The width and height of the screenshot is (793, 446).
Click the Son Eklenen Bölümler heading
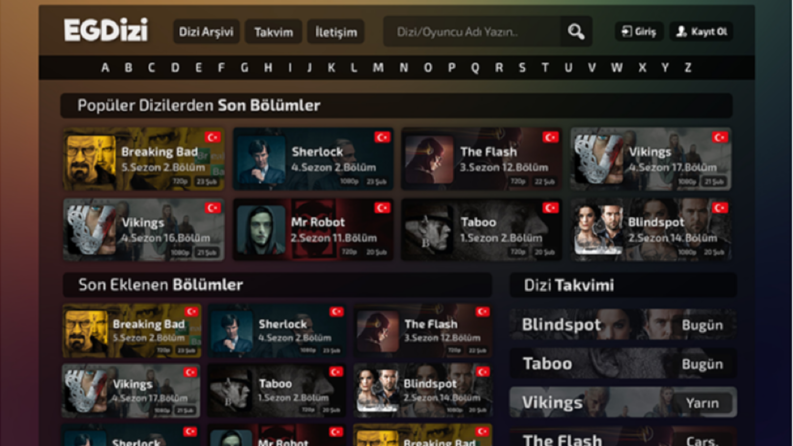point(160,285)
